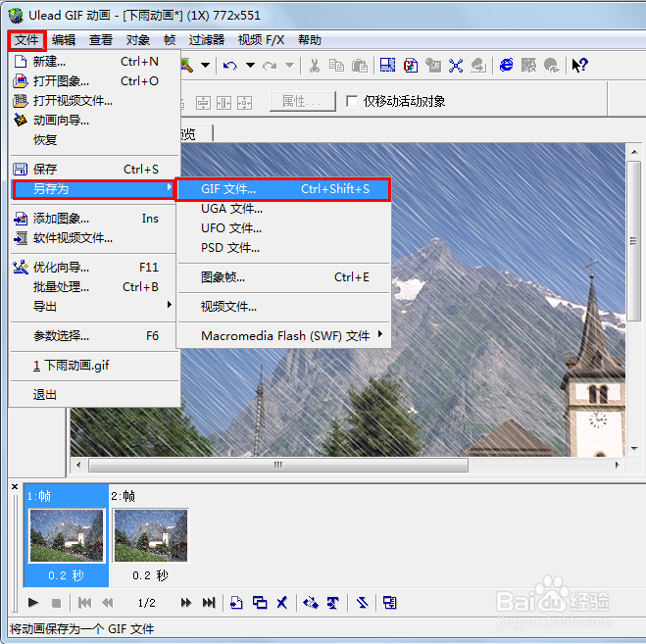Click the disabled 属性... button
The height and width of the screenshot is (644, 646).
pos(302,101)
